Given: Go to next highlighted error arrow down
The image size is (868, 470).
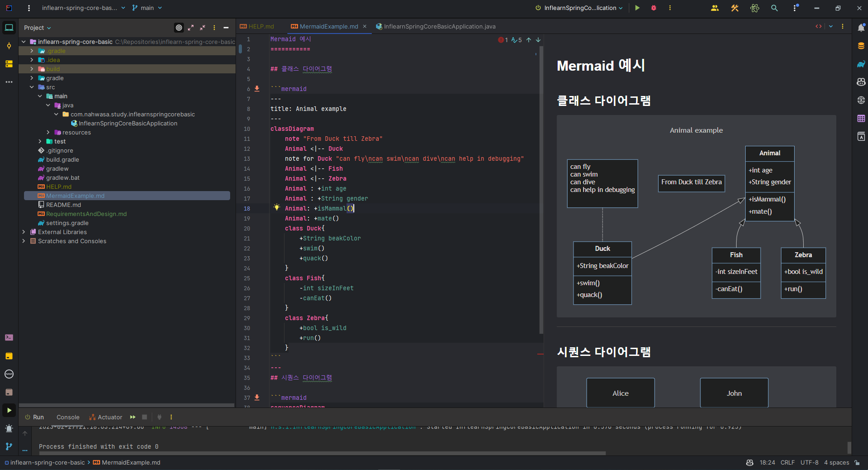Looking at the screenshot, I should point(538,40).
